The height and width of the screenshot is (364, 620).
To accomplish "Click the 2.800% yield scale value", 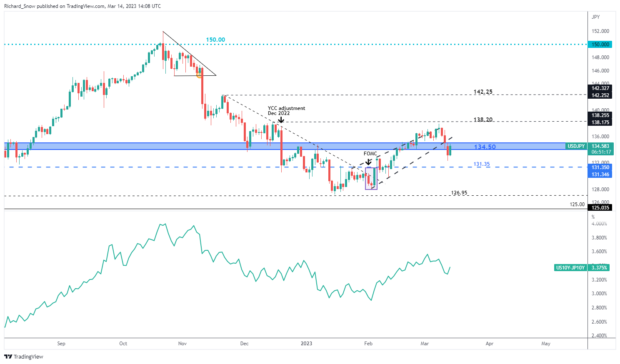I will [x=599, y=308].
